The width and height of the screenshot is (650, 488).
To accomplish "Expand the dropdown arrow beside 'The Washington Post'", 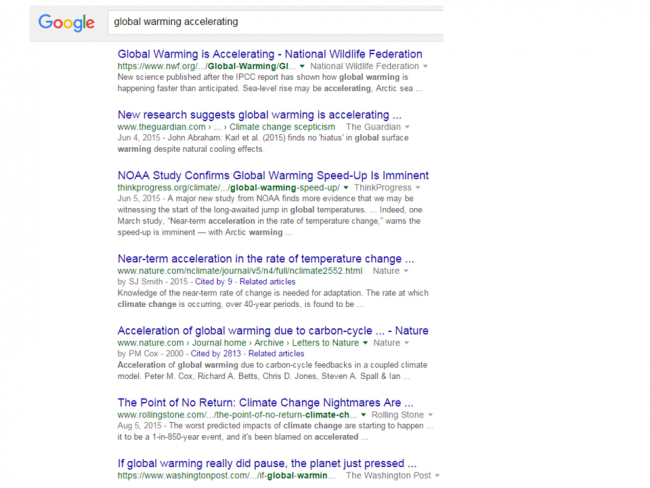I will [x=437, y=476].
